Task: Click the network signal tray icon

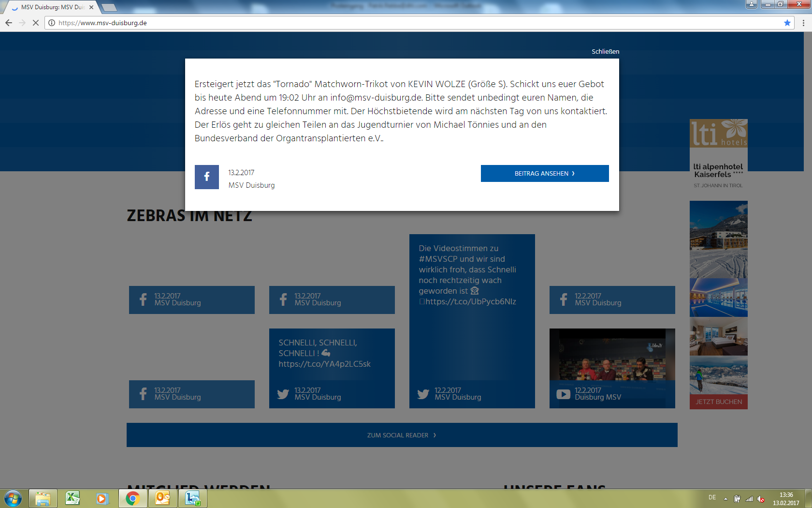Action: [749, 498]
